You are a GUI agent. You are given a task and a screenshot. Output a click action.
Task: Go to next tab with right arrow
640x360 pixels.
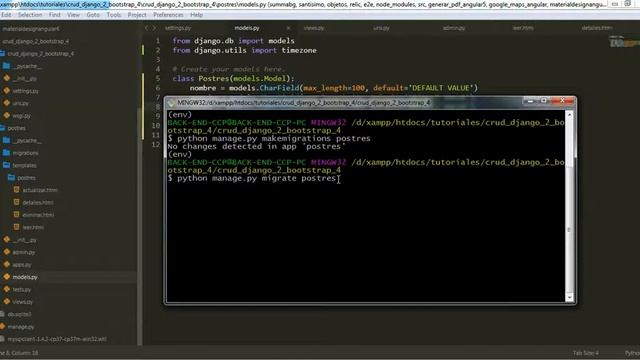point(154,28)
